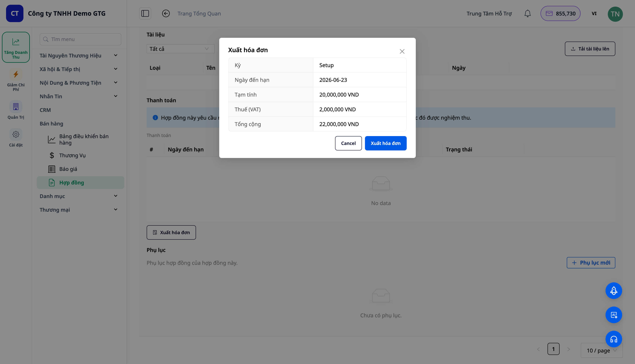The width and height of the screenshot is (635, 364).
Task: Click the 2026-06-23 due date value
Action: coord(333,80)
